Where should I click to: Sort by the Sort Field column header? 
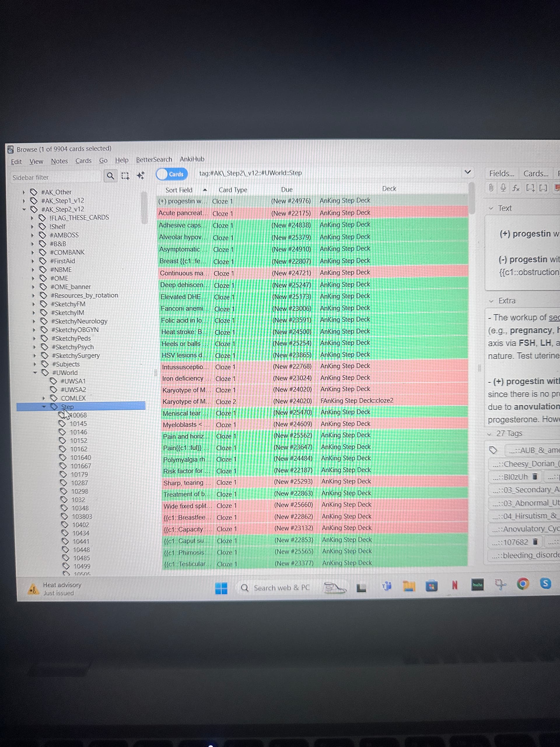(179, 190)
